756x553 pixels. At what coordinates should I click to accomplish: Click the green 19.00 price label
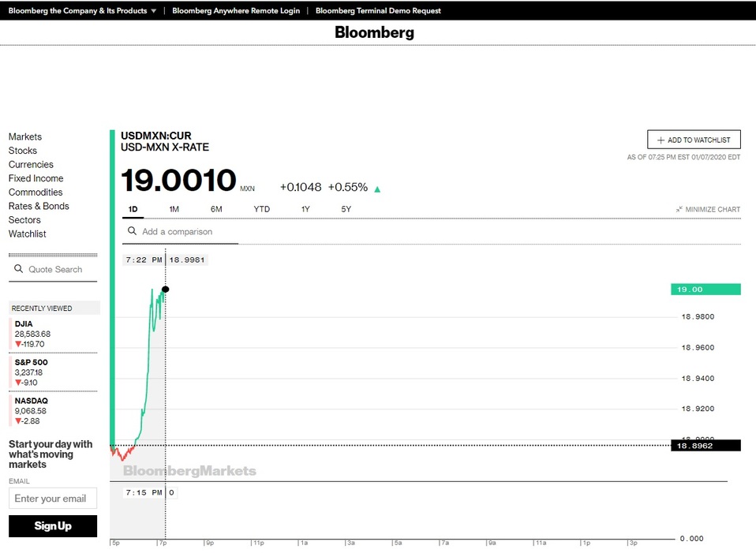705,290
